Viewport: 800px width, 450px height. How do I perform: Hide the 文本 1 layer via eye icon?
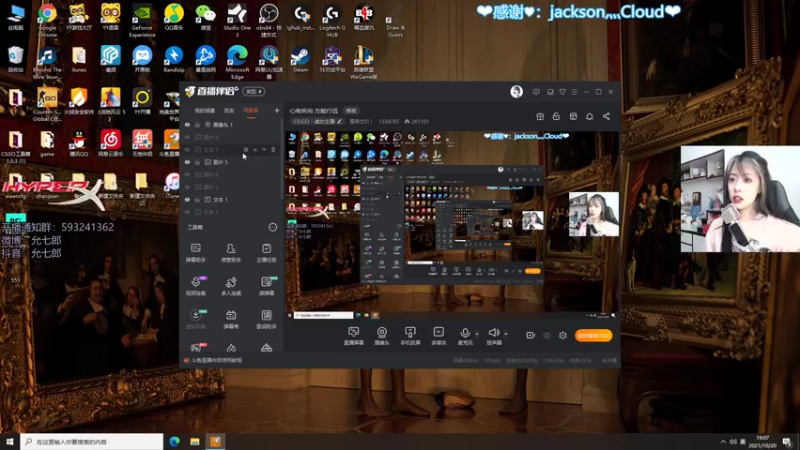coord(187,199)
